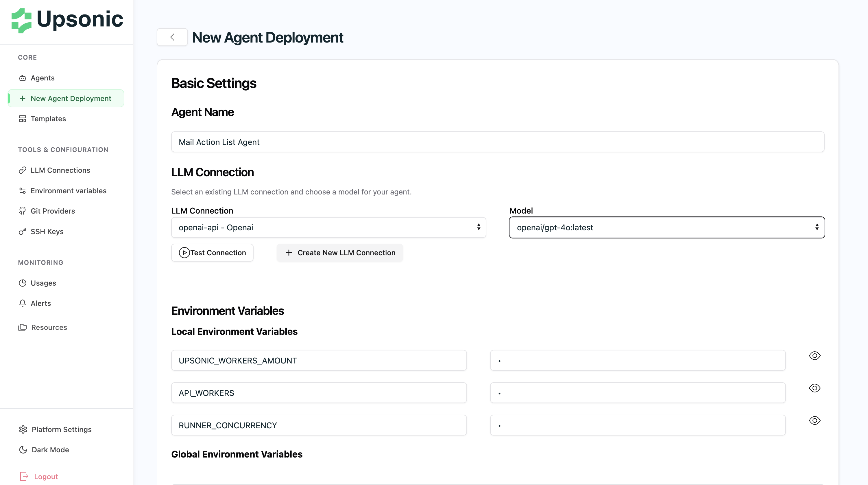This screenshot has width=868, height=485.
Task: Select the Templates sidebar icon
Action: coord(22,118)
